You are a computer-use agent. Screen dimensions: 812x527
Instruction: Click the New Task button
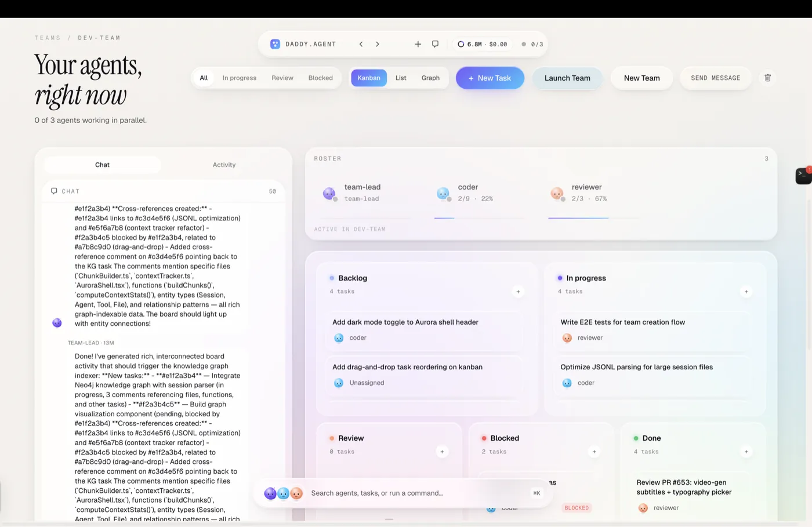click(490, 78)
